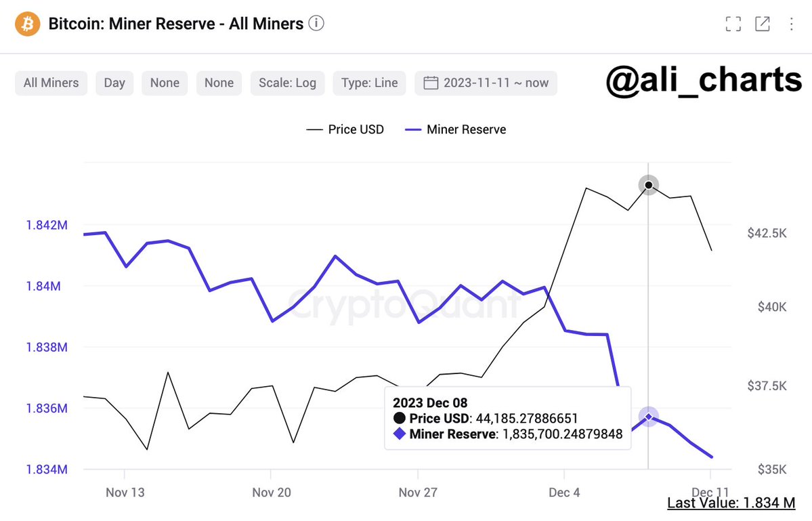Click purple diamond Miner Reserve marker
This screenshot has height=521, width=812.
[x=648, y=417]
